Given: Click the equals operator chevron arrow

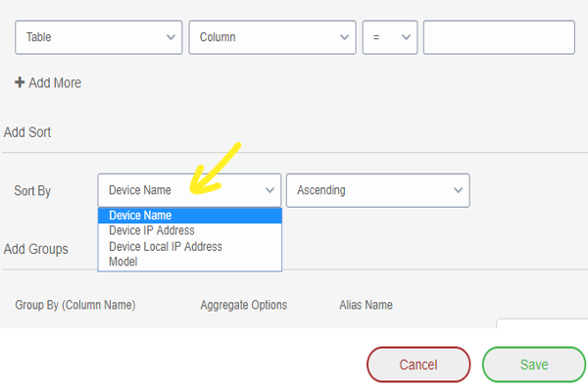Looking at the screenshot, I should (406, 37).
